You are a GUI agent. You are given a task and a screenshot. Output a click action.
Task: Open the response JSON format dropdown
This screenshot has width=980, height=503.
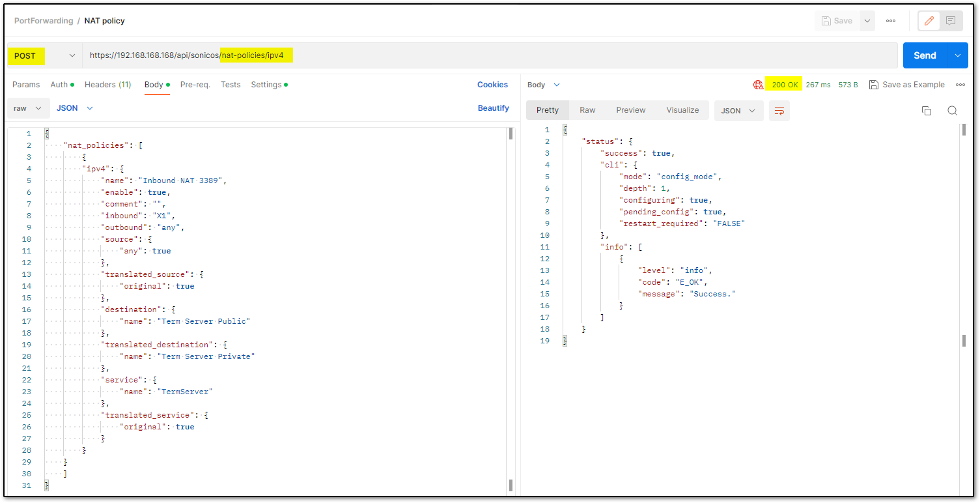tap(738, 111)
